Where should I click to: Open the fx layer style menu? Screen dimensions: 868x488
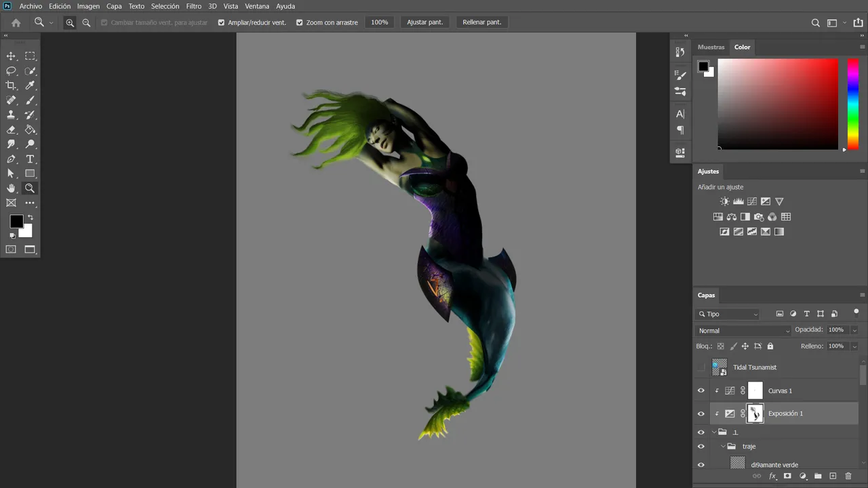click(772, 476)
